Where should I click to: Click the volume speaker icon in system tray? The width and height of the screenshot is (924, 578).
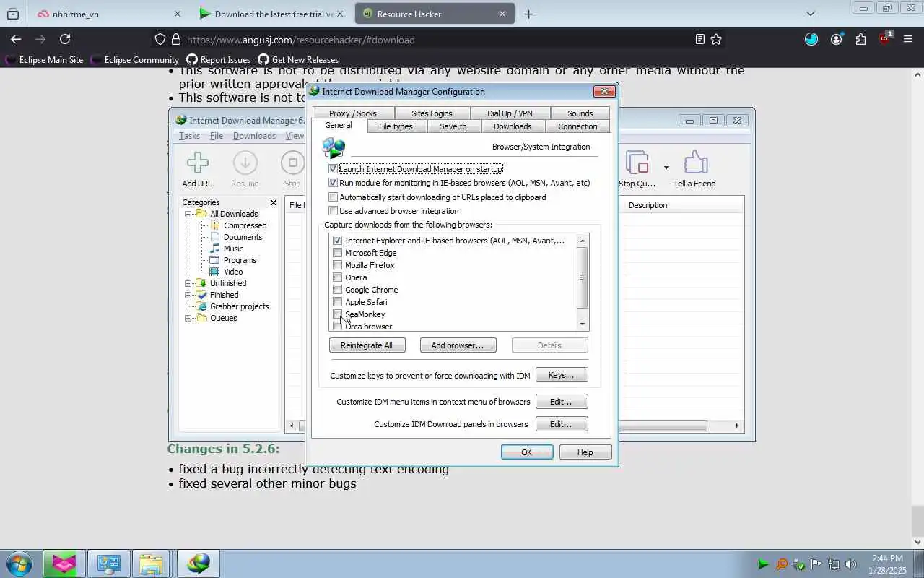tap(851, 564)
